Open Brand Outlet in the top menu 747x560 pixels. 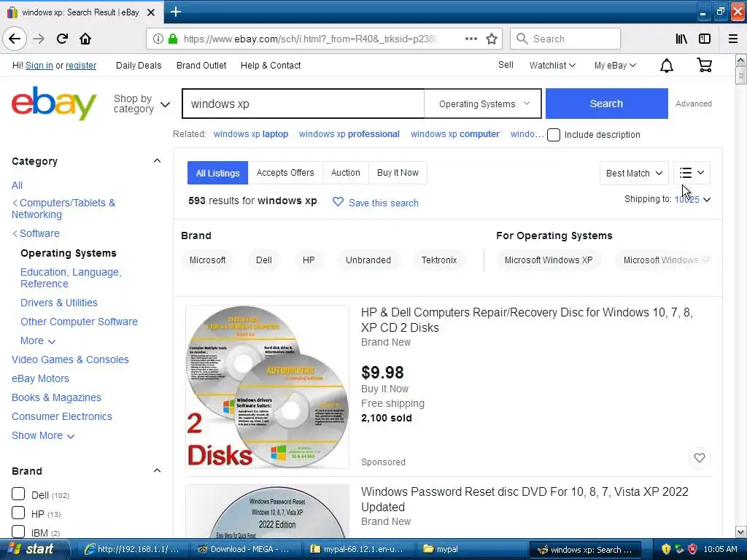click(201, 65)
